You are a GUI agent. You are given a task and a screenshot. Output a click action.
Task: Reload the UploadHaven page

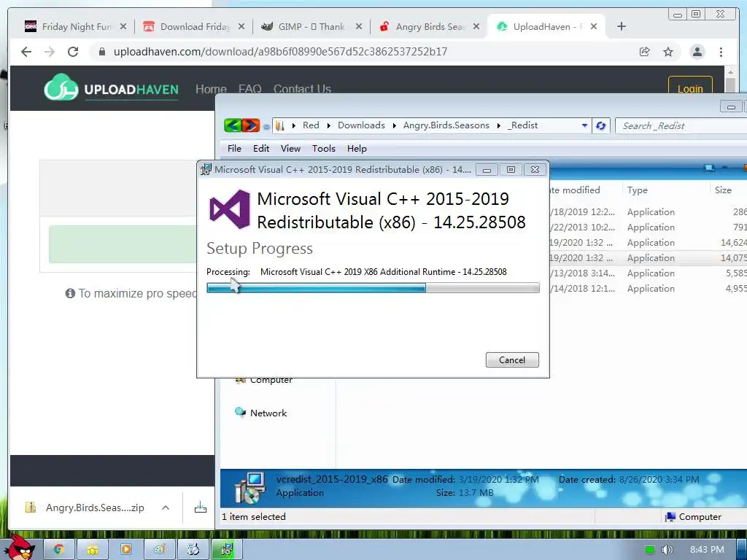pyautogui.click(x=73, y=52)
